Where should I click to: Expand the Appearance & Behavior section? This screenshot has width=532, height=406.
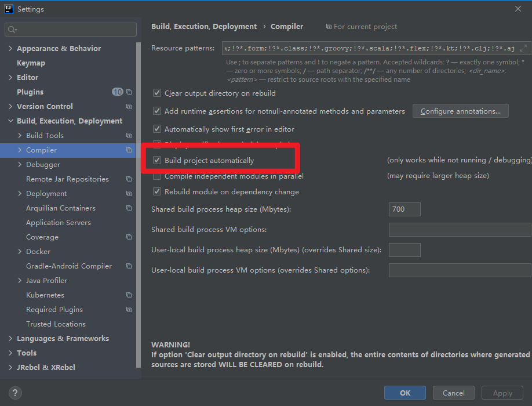point(10,49)
